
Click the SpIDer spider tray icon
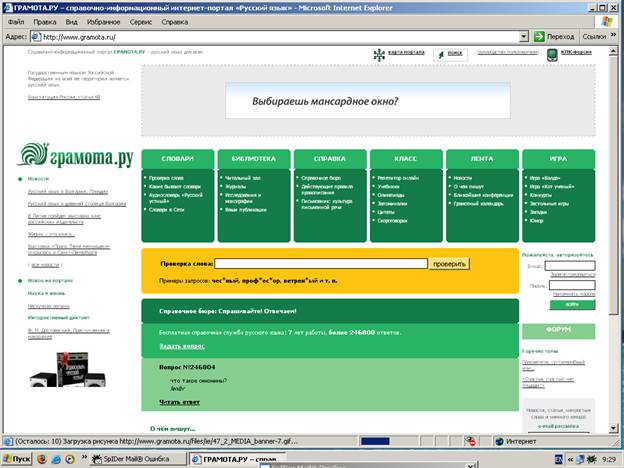click(592, 459)
